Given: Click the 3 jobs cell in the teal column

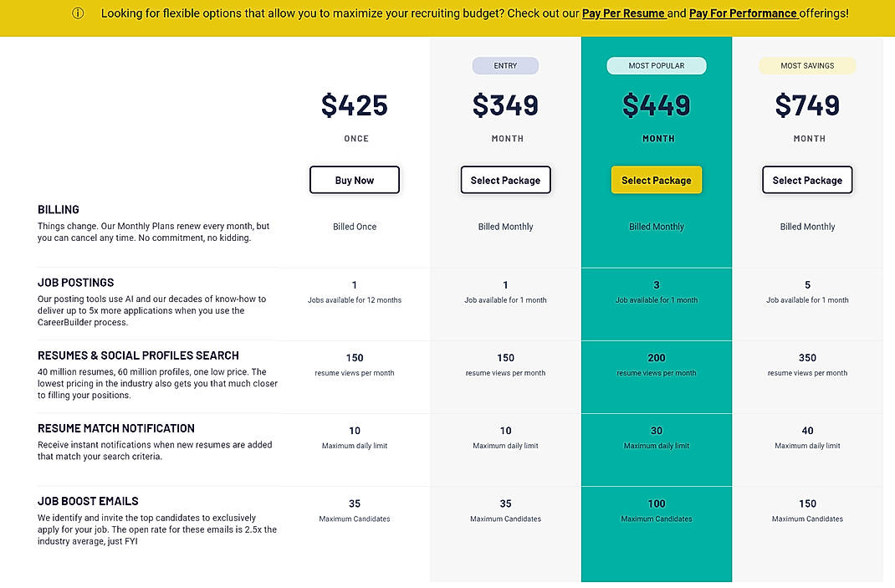Looking at the screenshot, I should 657,290.
